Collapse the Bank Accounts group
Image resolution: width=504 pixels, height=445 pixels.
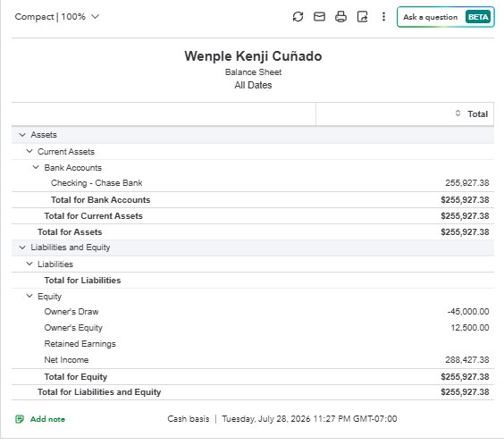(36, 167)
